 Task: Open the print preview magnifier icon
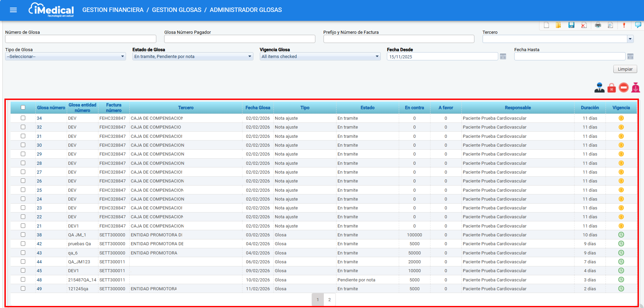[610, 25]
